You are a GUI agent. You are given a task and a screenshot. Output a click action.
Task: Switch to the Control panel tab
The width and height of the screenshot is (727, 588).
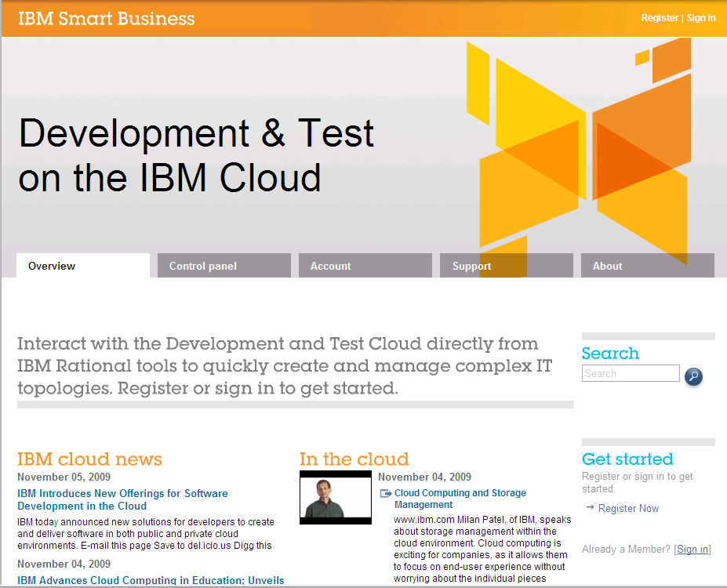click(224, 266)
